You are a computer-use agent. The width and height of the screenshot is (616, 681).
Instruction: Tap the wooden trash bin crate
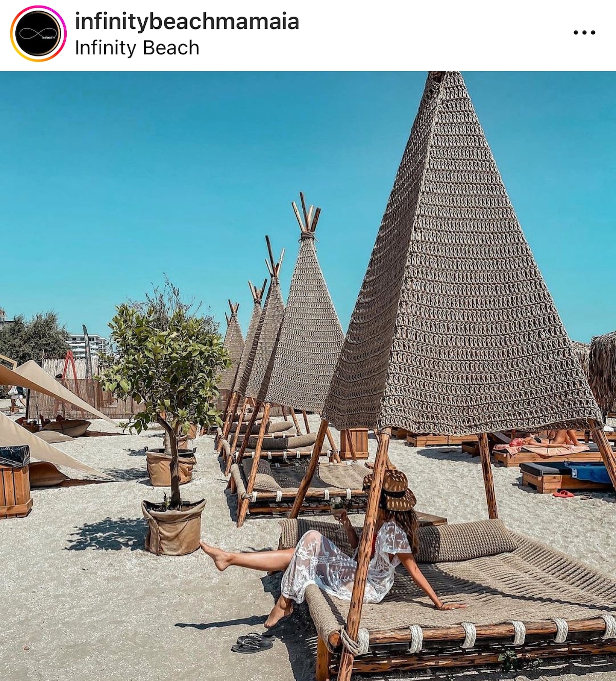pos(14,482)
